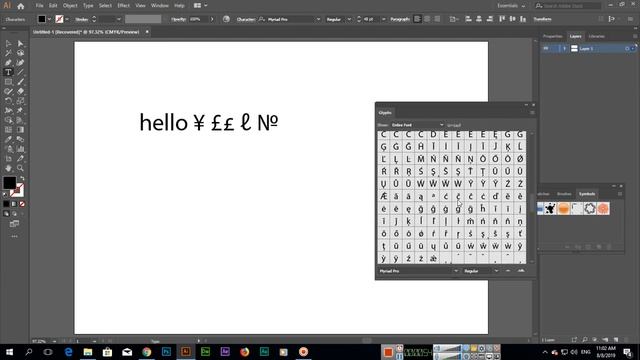Image resolution: width=640 pixels, height=360 pixels.
Task: Set fill mode to Color
Action: coord(6,204)
